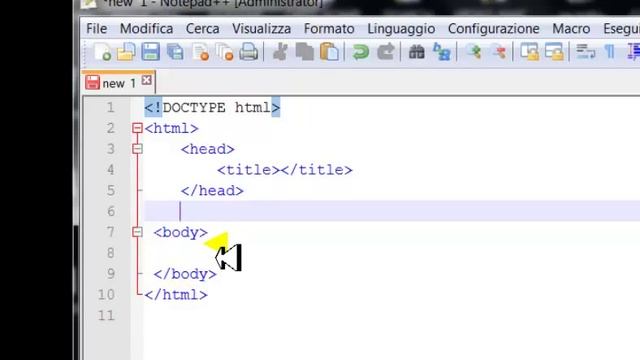This screenshot has height=360, width=640.
Task: Collapse the html tag fold
Action: point(137,128)
